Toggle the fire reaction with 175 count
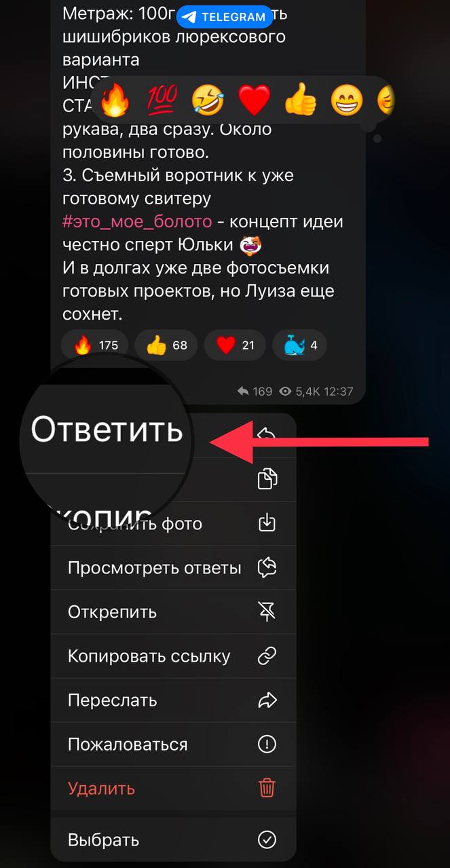This screenshot has height=868, width=450. 95,345
